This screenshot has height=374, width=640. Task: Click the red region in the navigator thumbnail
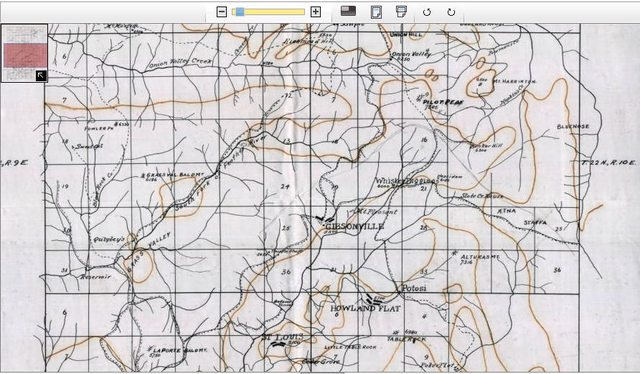[25, 55]
